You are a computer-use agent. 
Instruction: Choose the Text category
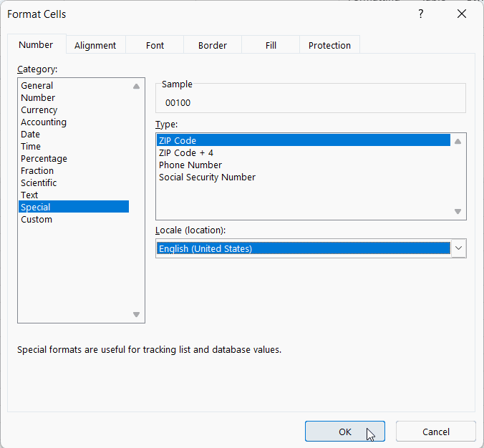click(x=74, y=195)
